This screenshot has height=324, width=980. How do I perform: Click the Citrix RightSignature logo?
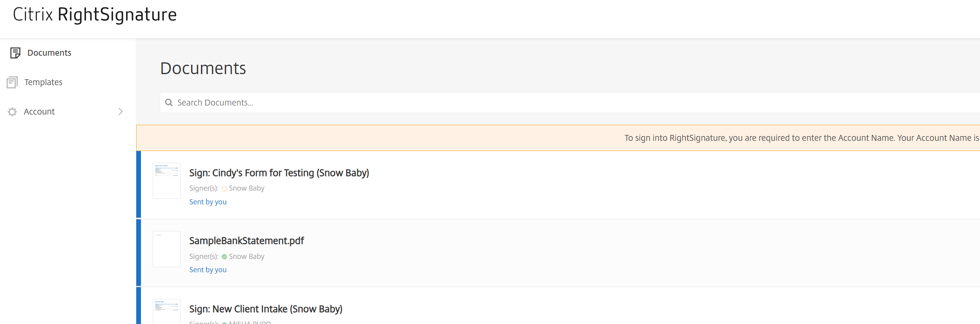click(95, 15)
